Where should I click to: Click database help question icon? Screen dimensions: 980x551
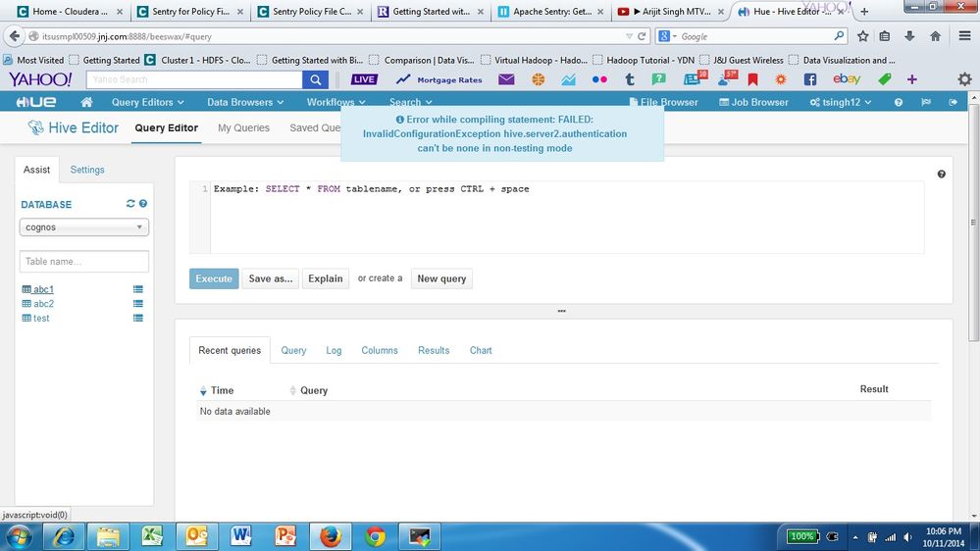pyautogui.click(x=143, y=204)
